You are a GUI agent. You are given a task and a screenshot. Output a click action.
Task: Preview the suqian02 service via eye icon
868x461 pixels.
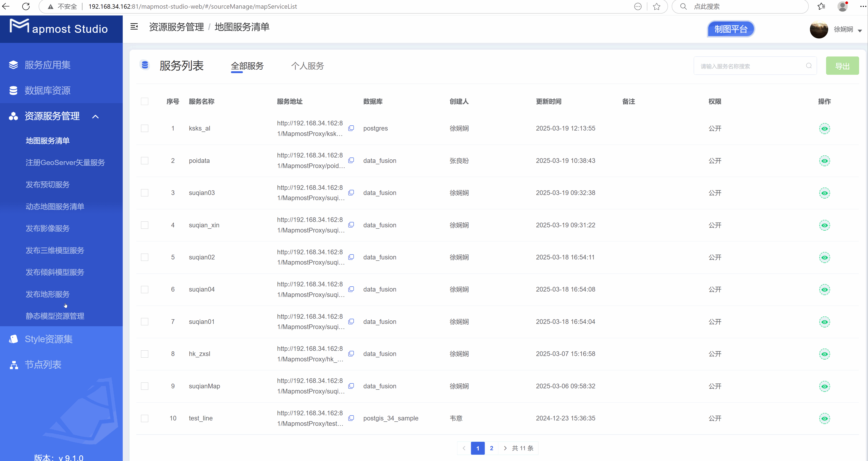tap(824, 257)
